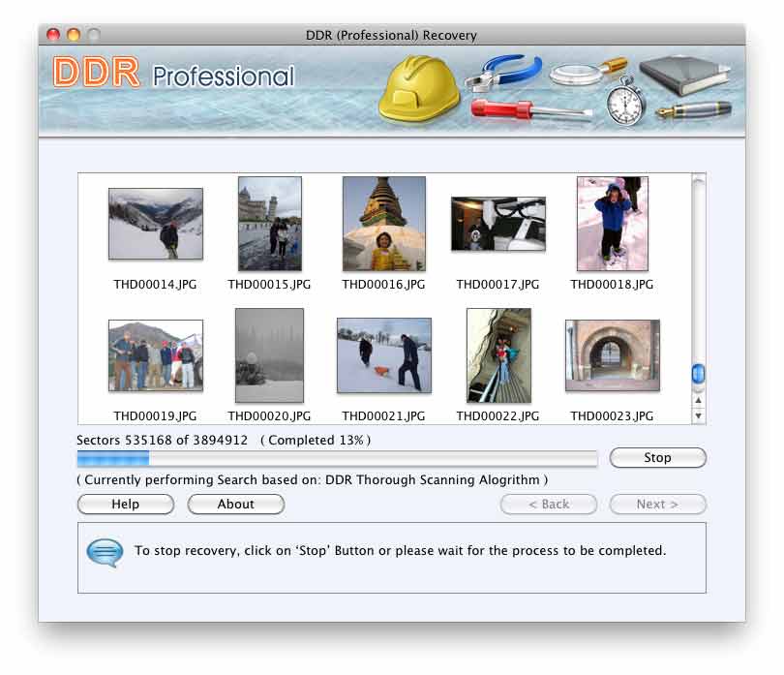This screenshot has width=784, height=675.
Task: Click the file name THD00019.JPG
Action: pyautogui.click(x=155, y=416)
